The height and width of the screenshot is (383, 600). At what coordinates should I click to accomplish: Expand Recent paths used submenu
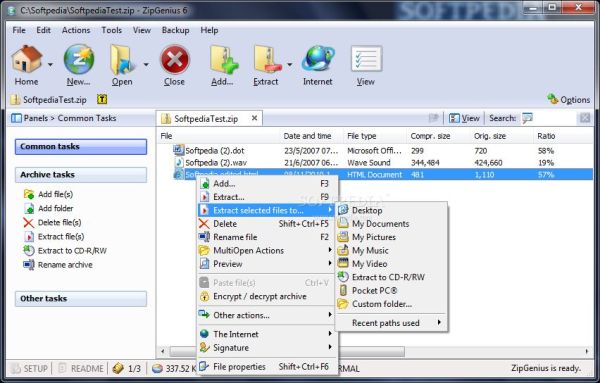coord(391,323)
